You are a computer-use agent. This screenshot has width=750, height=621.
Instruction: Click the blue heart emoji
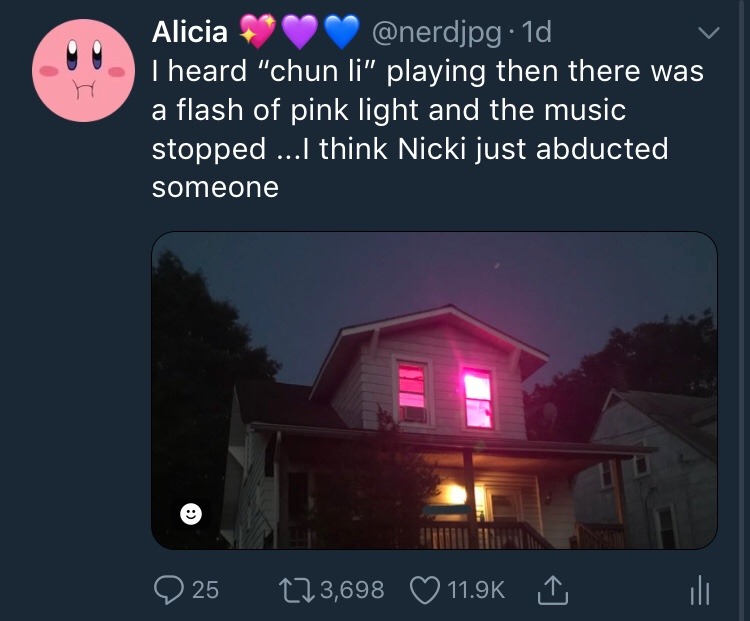342,32
